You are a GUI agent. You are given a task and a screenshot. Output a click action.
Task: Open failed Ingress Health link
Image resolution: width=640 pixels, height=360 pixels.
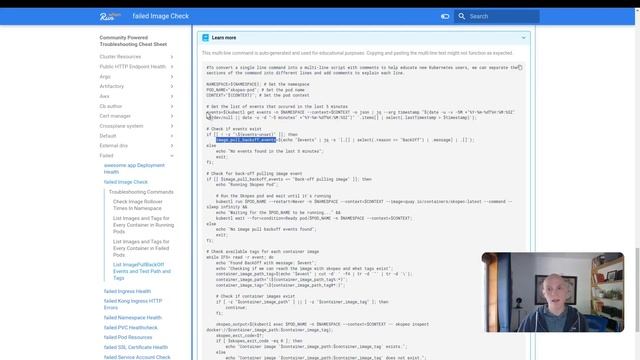coord(127,291)
